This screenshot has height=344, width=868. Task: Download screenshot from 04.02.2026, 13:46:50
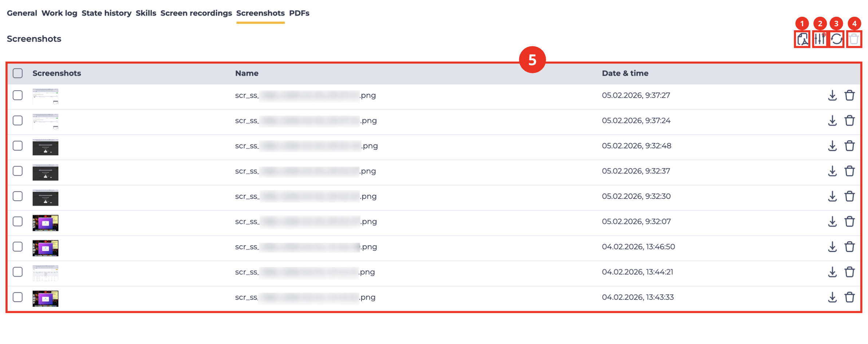(832, 247)
